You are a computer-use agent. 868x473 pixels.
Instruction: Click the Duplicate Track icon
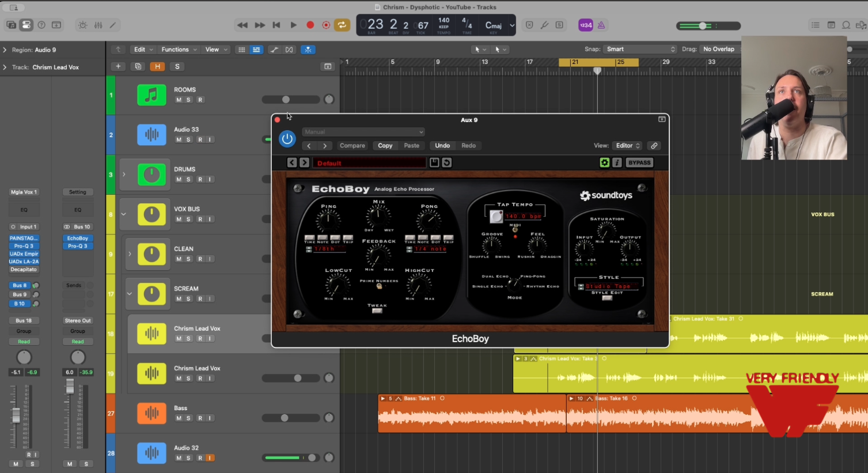[x=138, y=66]
